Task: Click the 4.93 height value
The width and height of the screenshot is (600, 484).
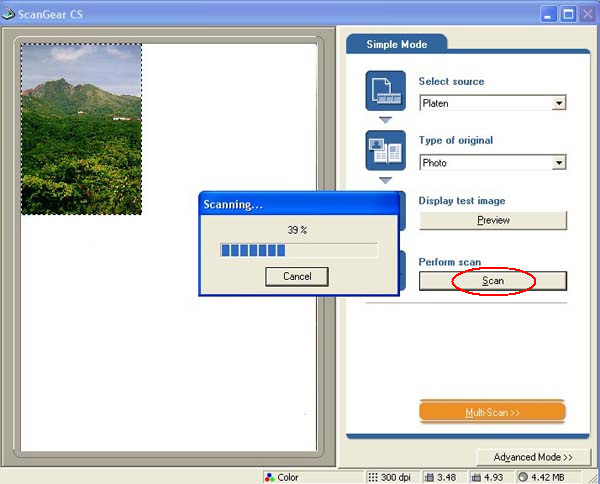Action: pyautogui.click(x=493, y=477)
